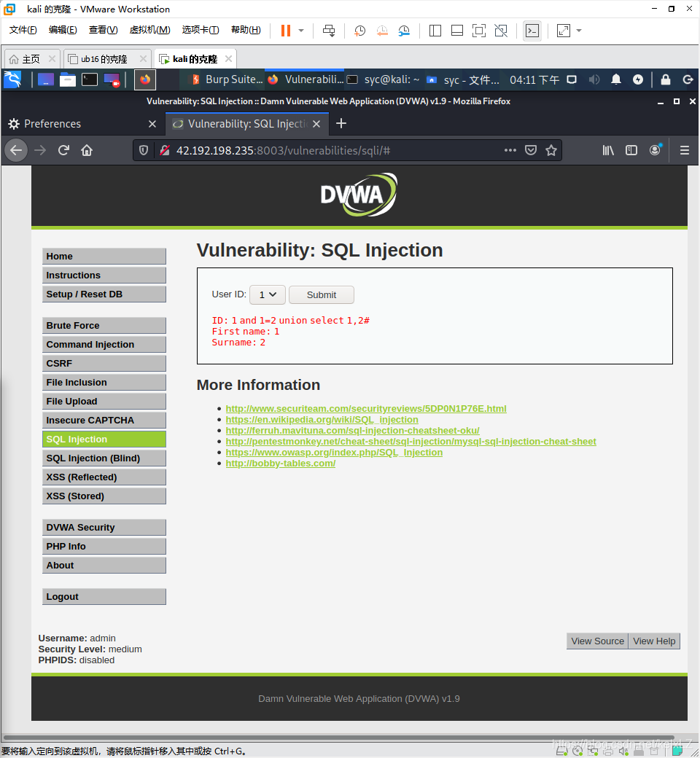Save page to Pocket icon
The height and width of the screenshot is (758, 700).
click(x=531, y=150)
